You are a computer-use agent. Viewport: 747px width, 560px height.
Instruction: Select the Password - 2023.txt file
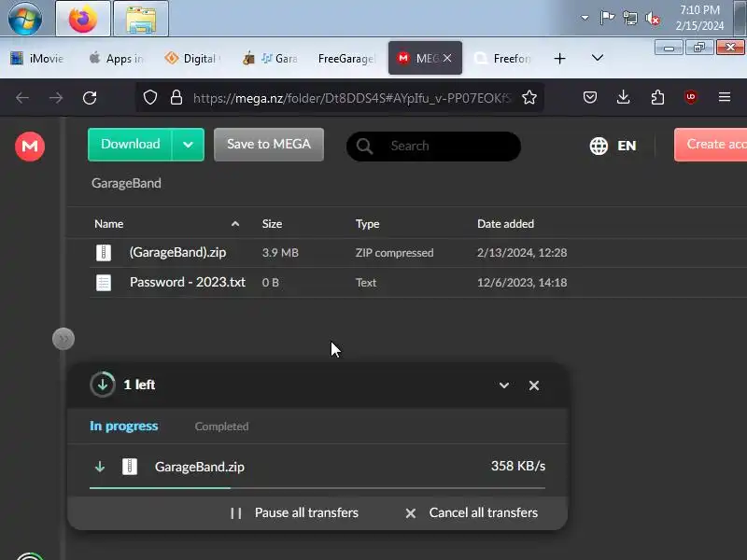tap(418, 283)
